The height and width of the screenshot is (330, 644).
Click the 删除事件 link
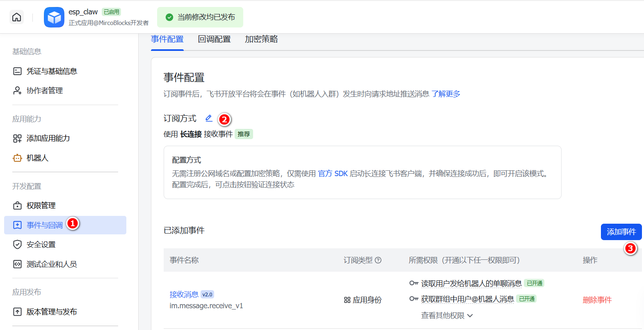click(x=597, y=300)
